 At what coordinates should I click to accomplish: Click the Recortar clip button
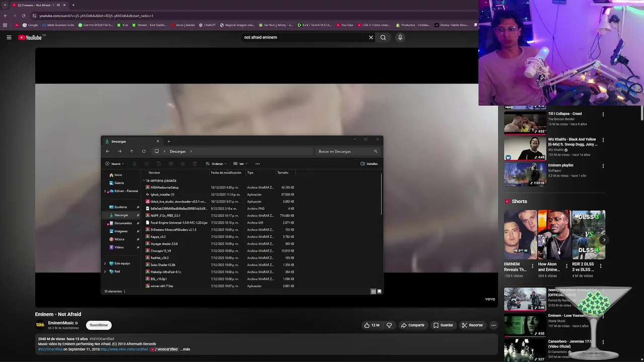pos(472,325)
